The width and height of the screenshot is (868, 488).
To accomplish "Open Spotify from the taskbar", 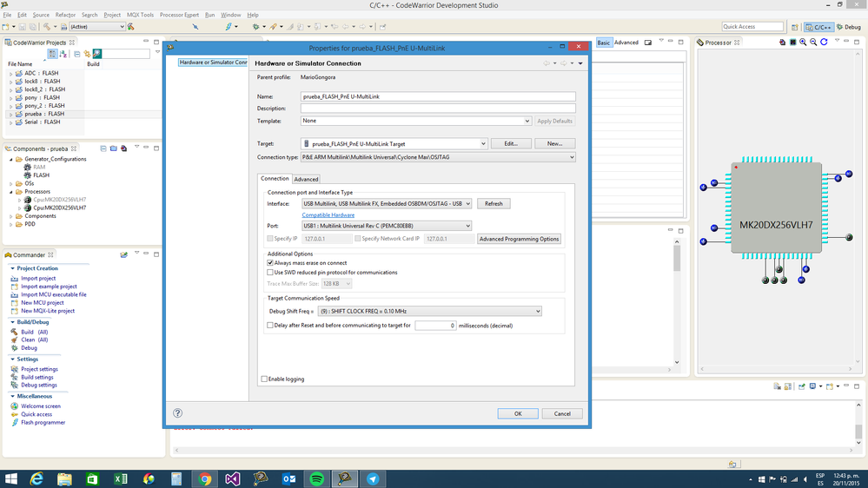I will point(316,478).
